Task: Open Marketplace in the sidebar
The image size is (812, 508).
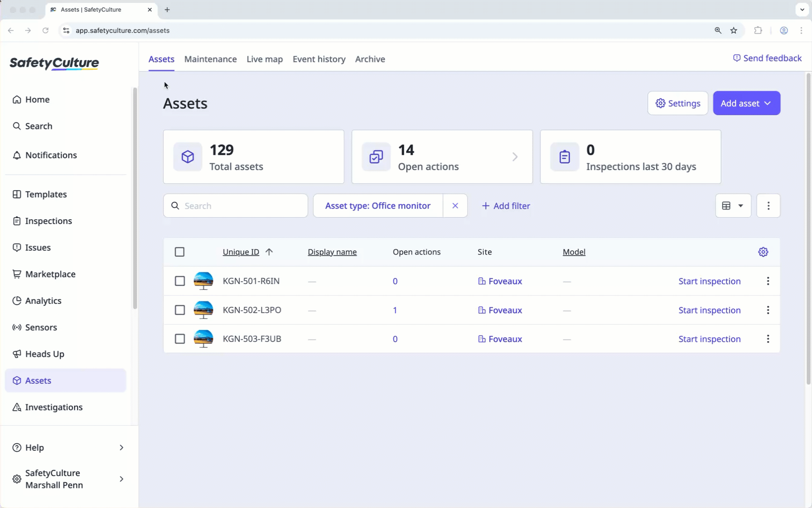Action: pos(66,274)
